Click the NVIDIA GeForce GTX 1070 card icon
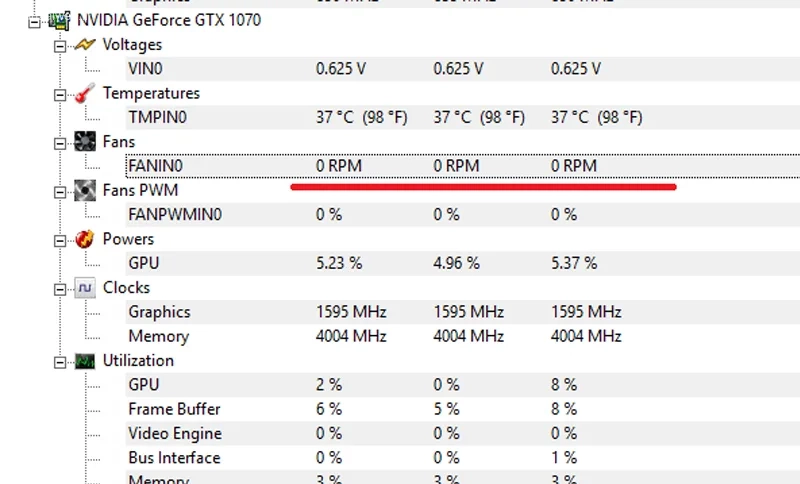 (59, 19)
